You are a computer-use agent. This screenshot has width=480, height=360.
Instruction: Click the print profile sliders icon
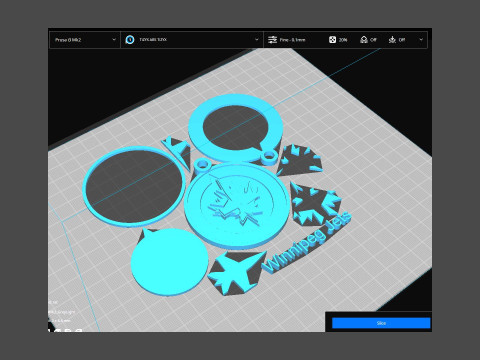(x=272, y=40)
